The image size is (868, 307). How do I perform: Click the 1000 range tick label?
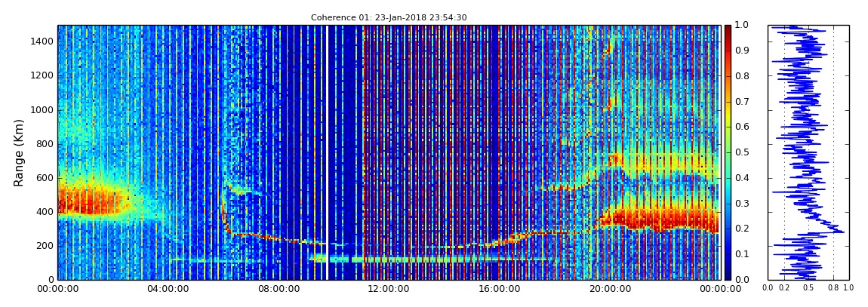point(42,109)
